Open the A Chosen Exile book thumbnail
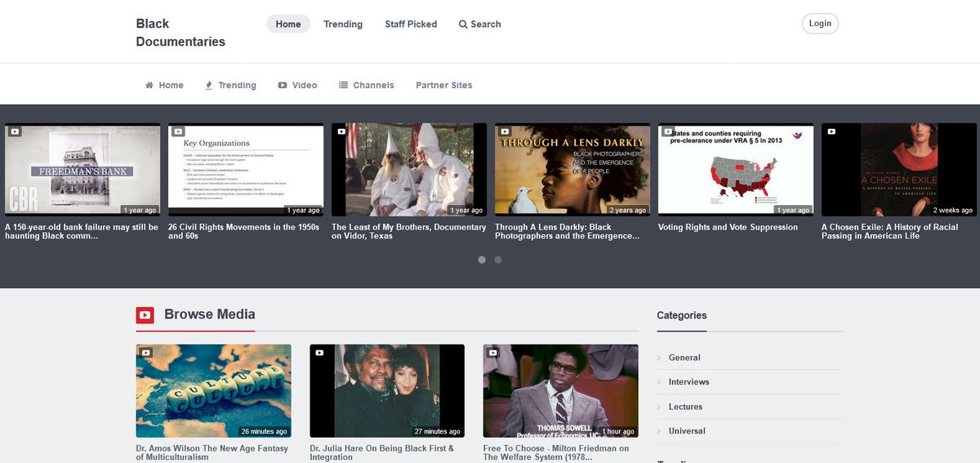980x463 pixels. click(899, 170)
